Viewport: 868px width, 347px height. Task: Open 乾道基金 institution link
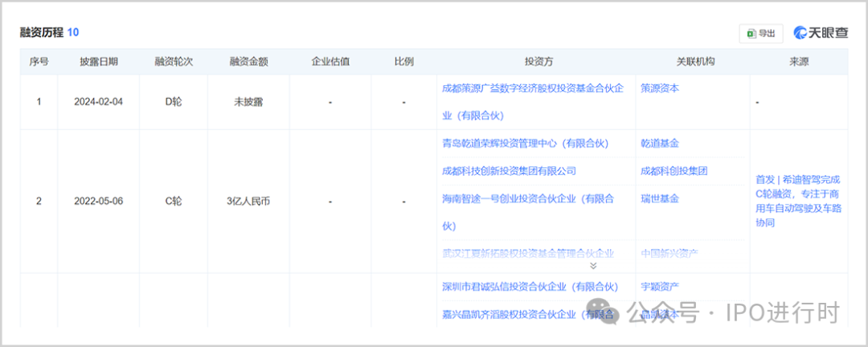(660, 143)
